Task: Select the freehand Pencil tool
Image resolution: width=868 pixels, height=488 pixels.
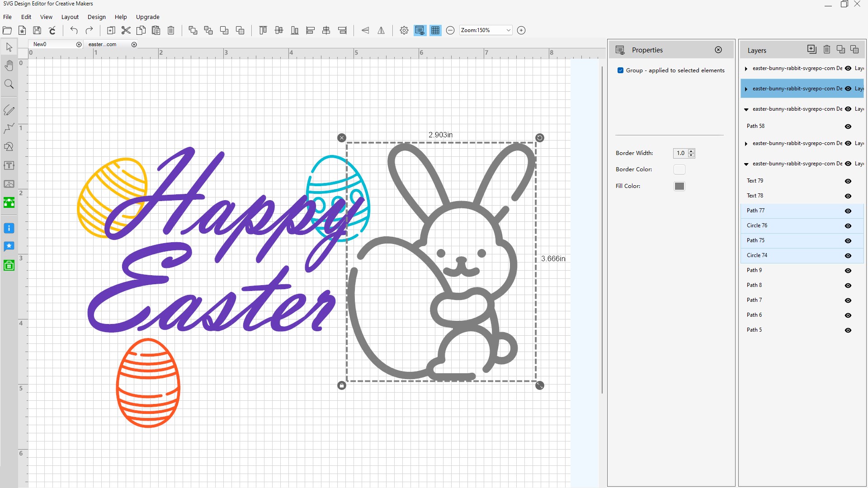Action: click(x=9, y=110)
